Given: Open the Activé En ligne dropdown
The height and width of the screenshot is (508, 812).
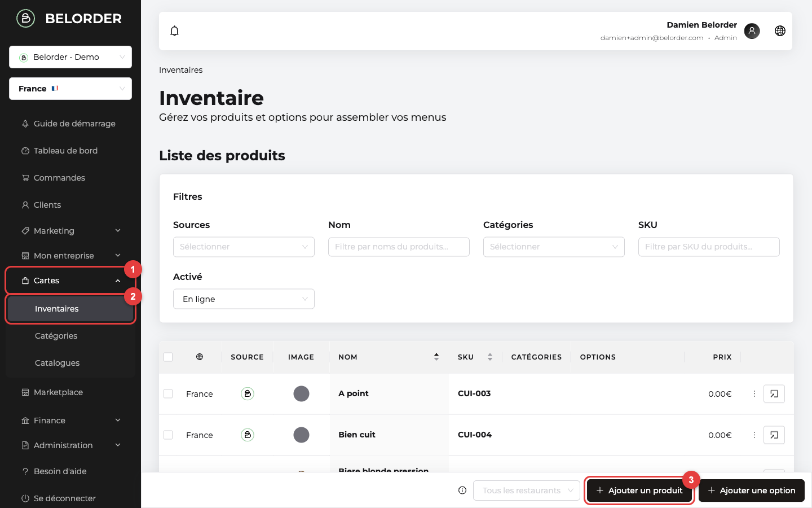Looking at the screenshot, I should [x=244, y=299].
